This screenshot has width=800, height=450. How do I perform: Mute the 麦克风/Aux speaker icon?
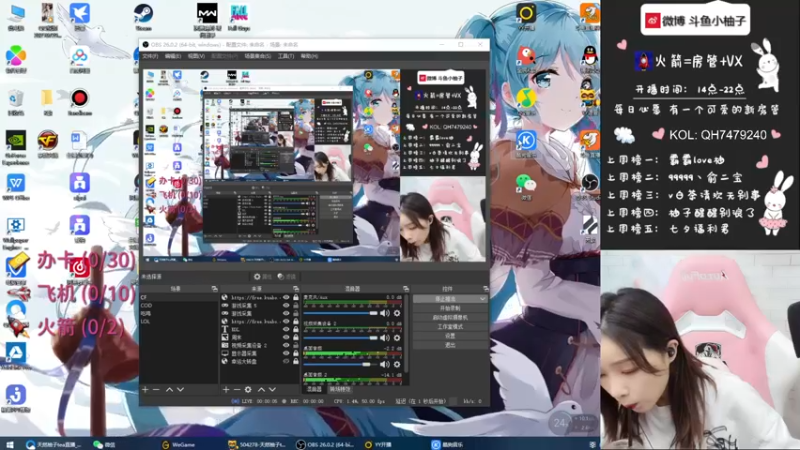click(x=385, y=313)
